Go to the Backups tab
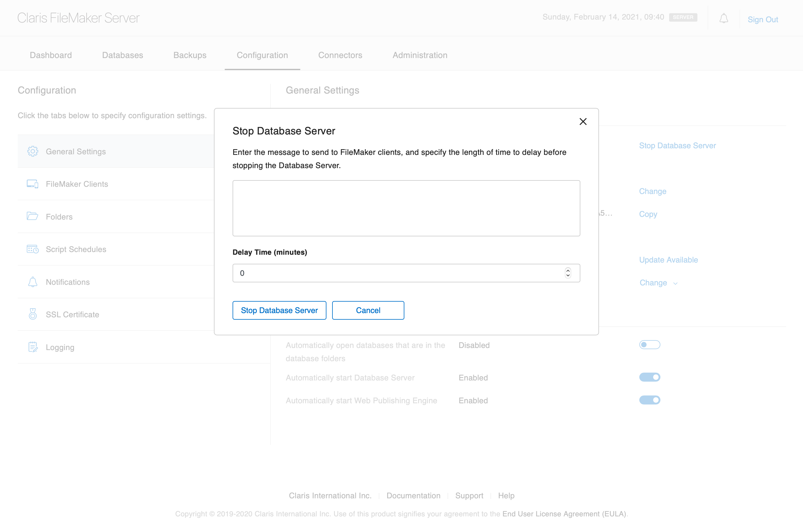Image resolution: width=803 pixels, height=532 pixels. tap(190, 55)
